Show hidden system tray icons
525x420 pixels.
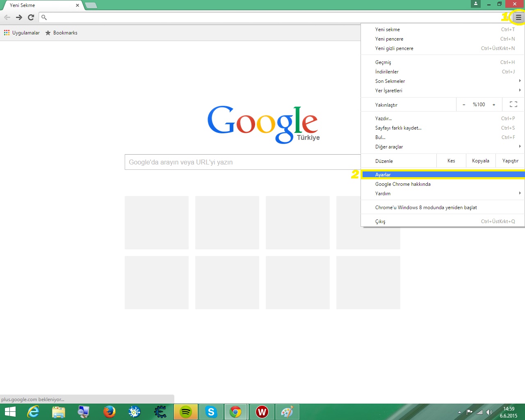pos(459,412)
